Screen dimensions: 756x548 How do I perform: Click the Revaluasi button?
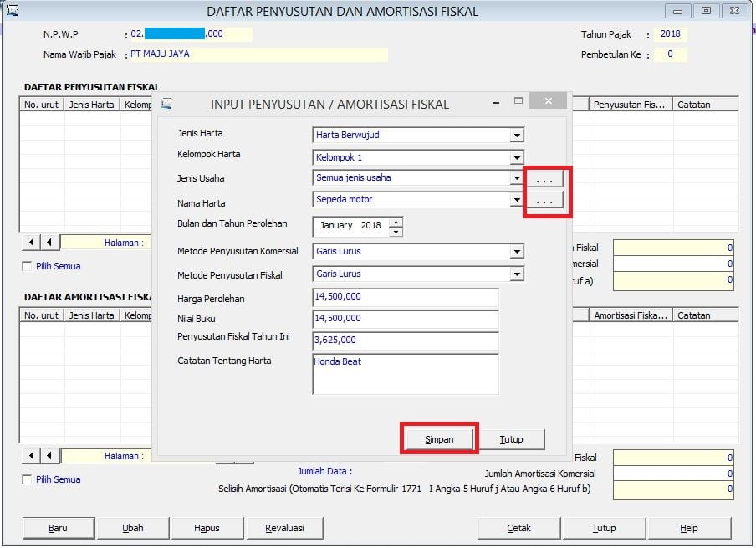pos(284,528)
